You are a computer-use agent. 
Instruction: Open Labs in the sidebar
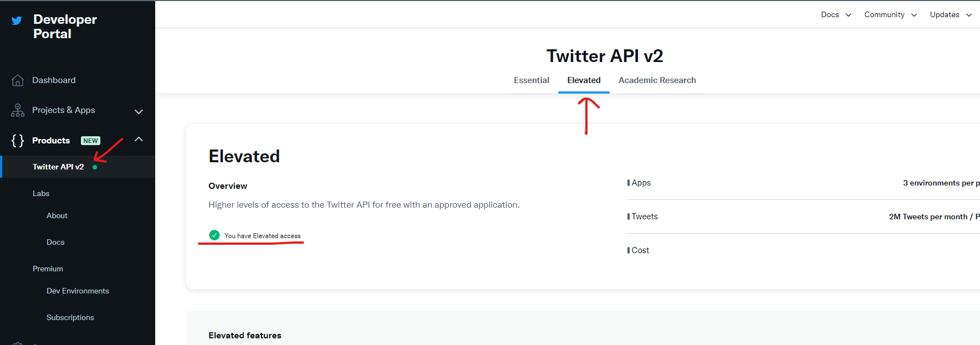tap(41, 193)
